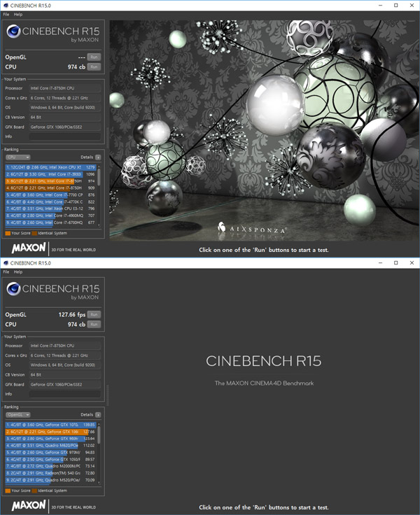Open the Help menu in the bottom window
420x515 pixels.
pos(17,271)
